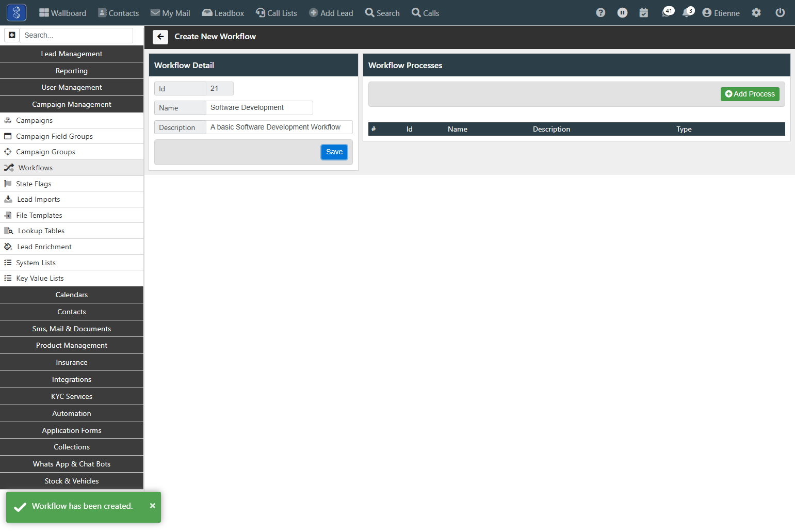Expand the Automation sidebar section
The width and height of the screenshot is (795, 532).
pos(72,413)
